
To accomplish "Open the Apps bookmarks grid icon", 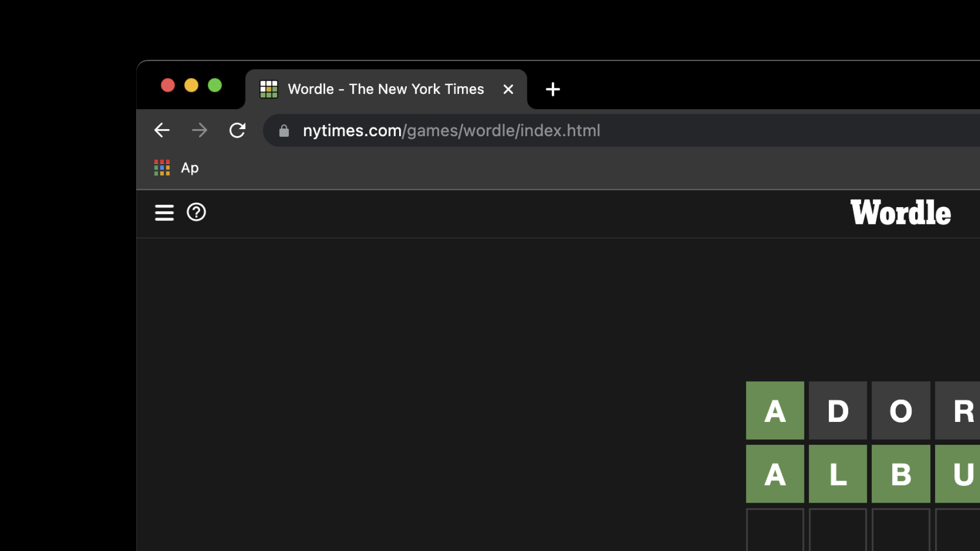I will (x=162, y=168).
